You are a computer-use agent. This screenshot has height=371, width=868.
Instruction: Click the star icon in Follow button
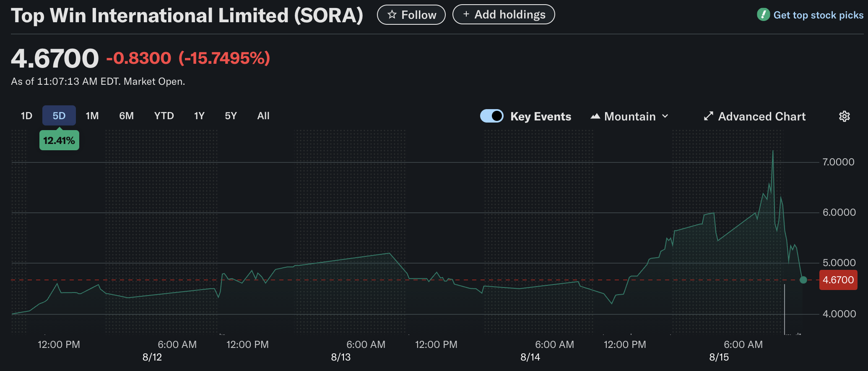coord(392,15)
